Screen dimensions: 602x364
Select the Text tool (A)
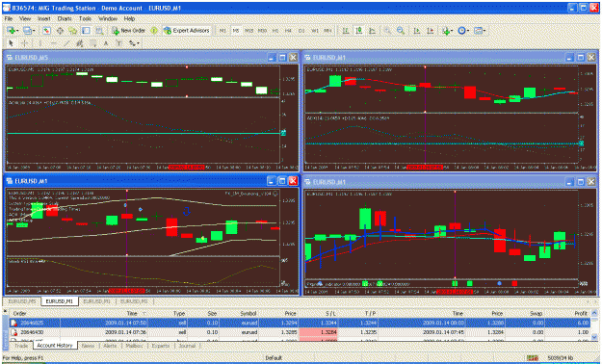tap(106, 43)
